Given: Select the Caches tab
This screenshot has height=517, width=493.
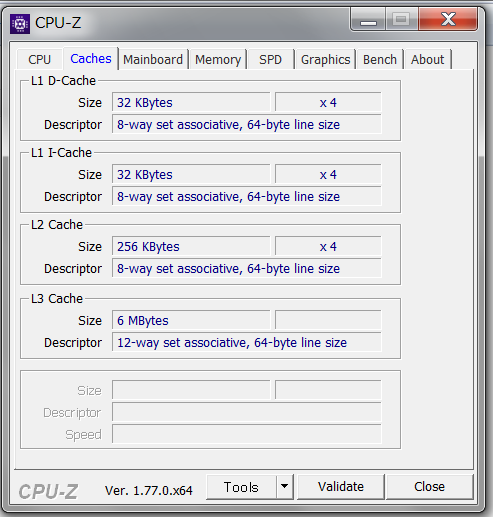Looking at the screenshot, I should 91,59.
